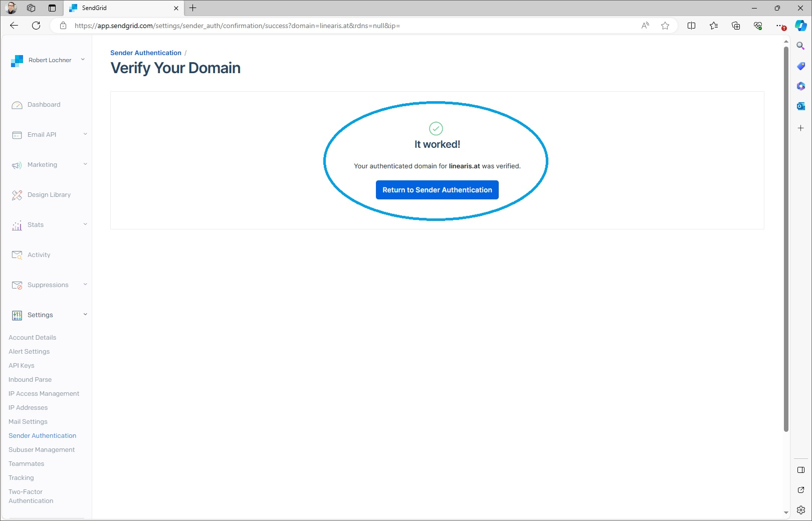
Task: Open Edge sidebar settings gear icon
Action: coord(801,510)
